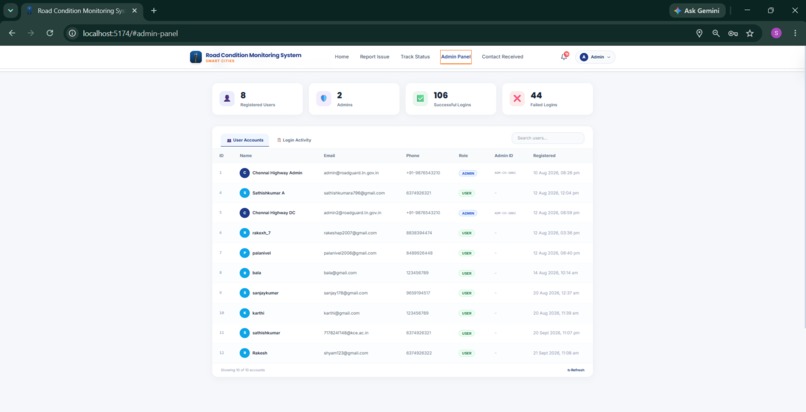Screen dimensions: 806x412
Task: Select the Road Condition Monitoring browser tab
Action: [x=82, y=10]
